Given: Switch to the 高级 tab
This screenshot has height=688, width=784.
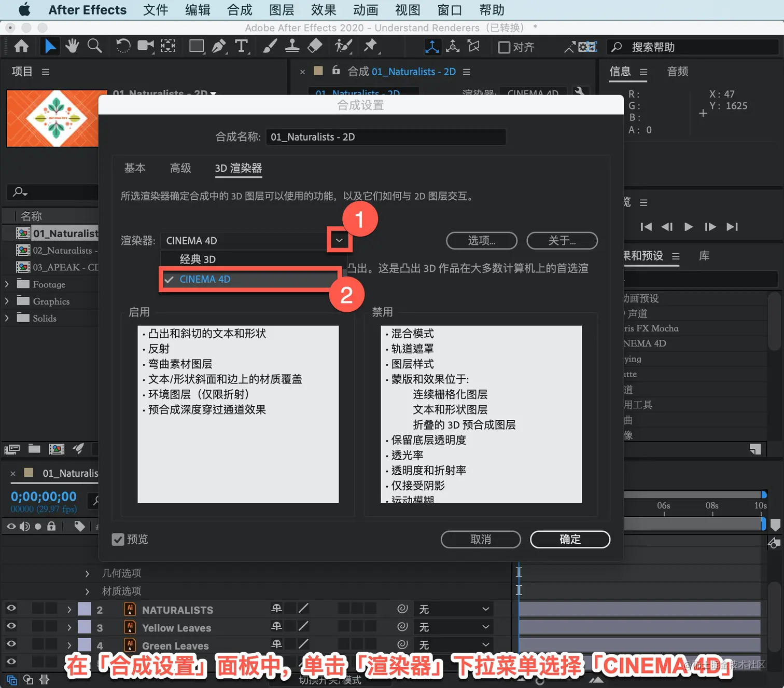Looking at the screenshot, I should coord(180,168).
